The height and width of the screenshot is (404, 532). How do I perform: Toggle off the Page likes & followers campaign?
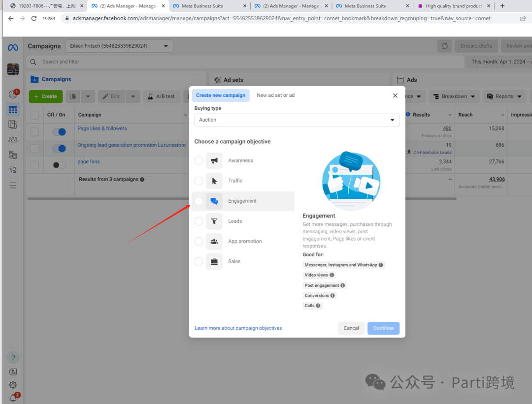59,132
